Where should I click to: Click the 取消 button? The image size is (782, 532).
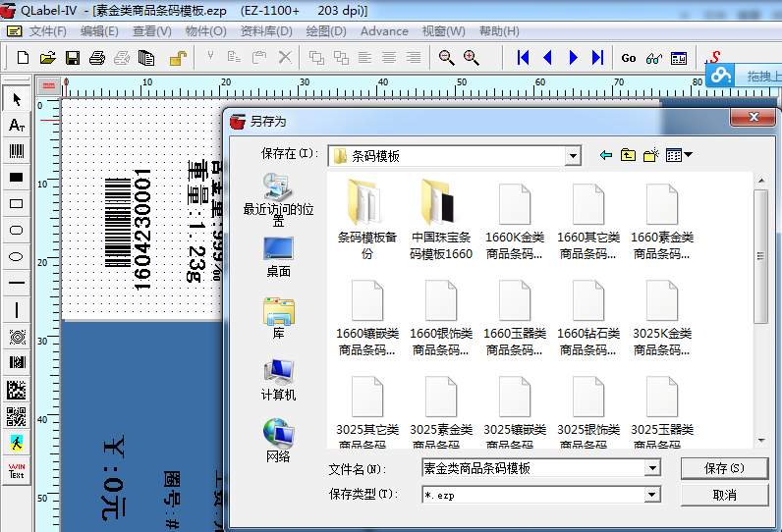pyautogui.click(x=724, y=495)
